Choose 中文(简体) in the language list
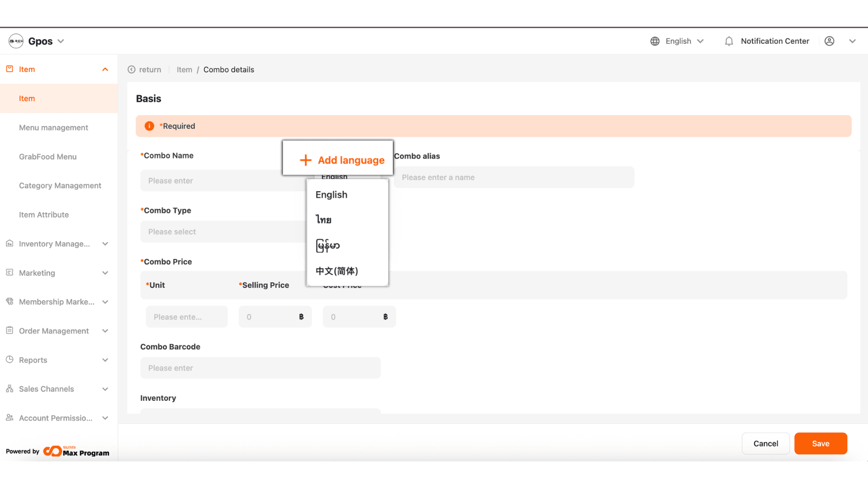Image resolution: width=868 pixels, height=488 pixels. [337, 271]
